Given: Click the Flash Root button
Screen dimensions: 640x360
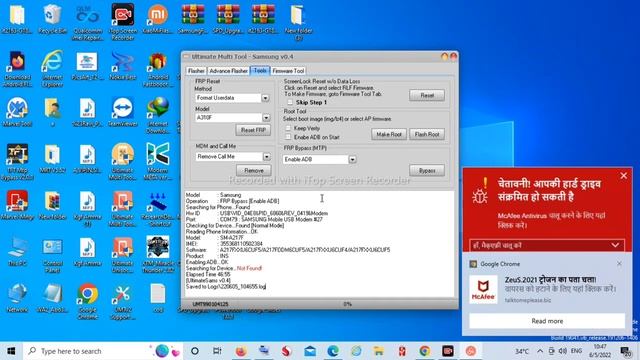Looking at the screenshot, I should [x=427, y=134].
